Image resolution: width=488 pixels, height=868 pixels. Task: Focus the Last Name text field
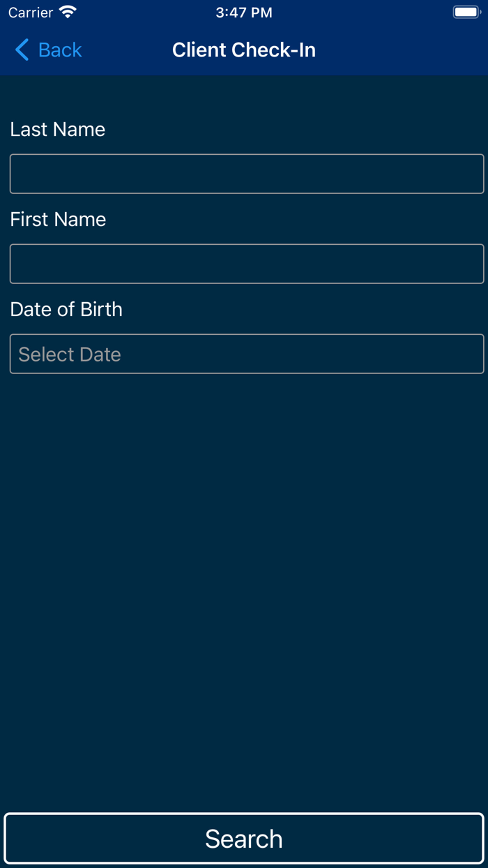pyautogui.click(x=247, y=174)
